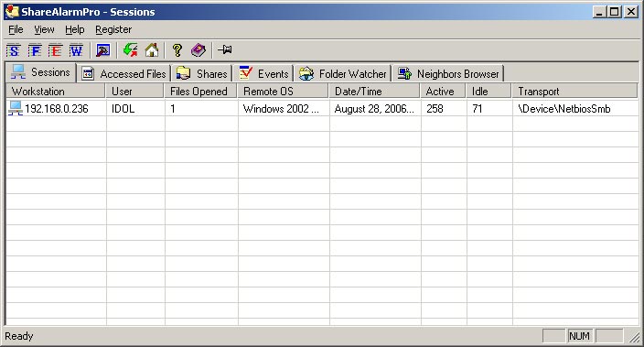Click the \Device\NetbiosSmb transport cell

click(564, 109)
